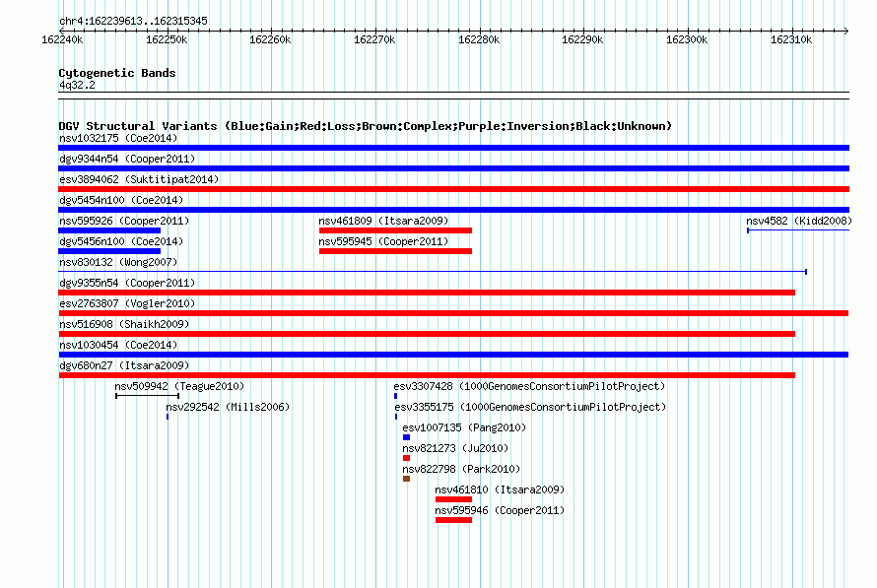The image size is (877, 588).
Task: Select the brown complex square under nsv822798
Action: 407,479
